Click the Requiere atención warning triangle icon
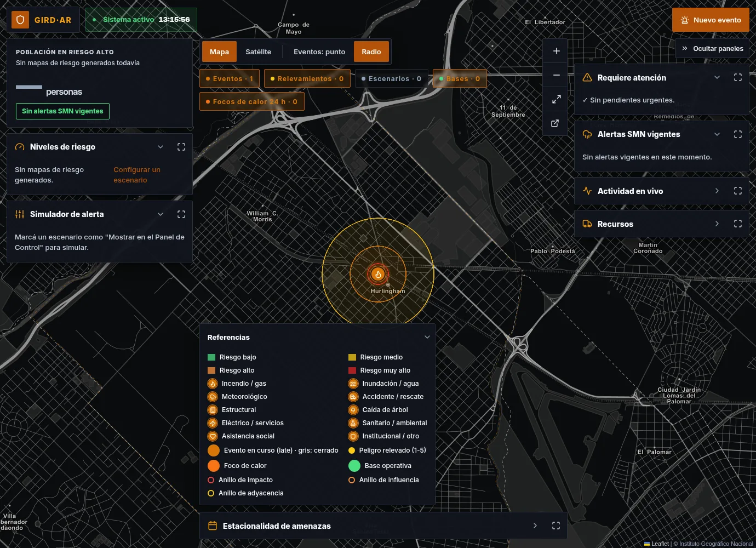 pyautogui.click(x=587, y=78)
